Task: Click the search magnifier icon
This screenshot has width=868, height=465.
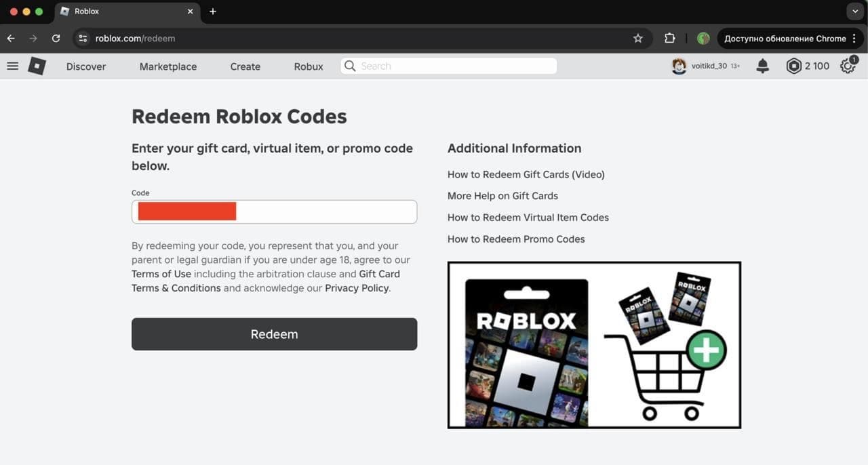Action: point(350,66)
